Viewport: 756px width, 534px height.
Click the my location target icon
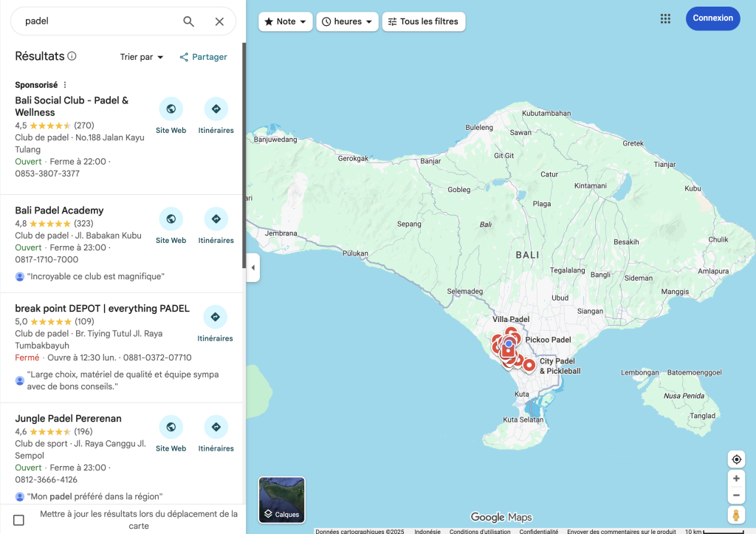pyautogui.click(x=736, y=459)
